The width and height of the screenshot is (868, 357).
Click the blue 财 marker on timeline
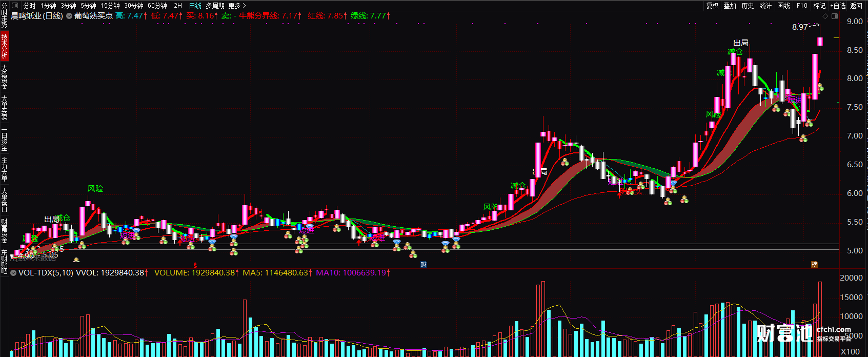(423, 265)
